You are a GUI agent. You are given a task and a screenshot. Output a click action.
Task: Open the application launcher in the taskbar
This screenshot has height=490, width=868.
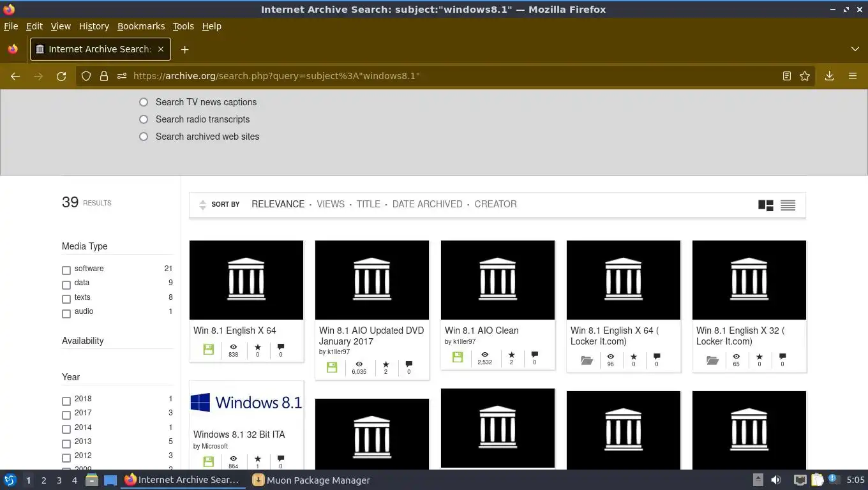coord(10,480)
